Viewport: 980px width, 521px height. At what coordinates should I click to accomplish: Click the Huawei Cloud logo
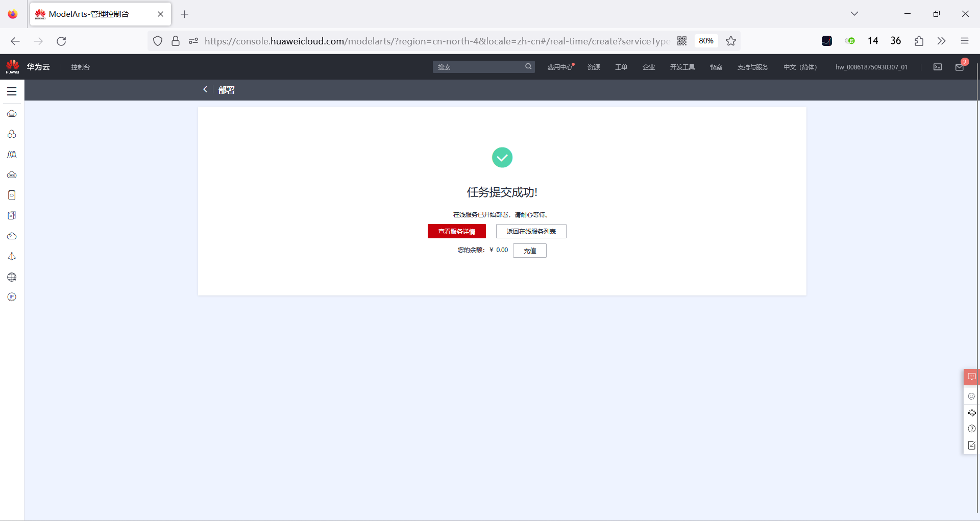tap(12, 66)
